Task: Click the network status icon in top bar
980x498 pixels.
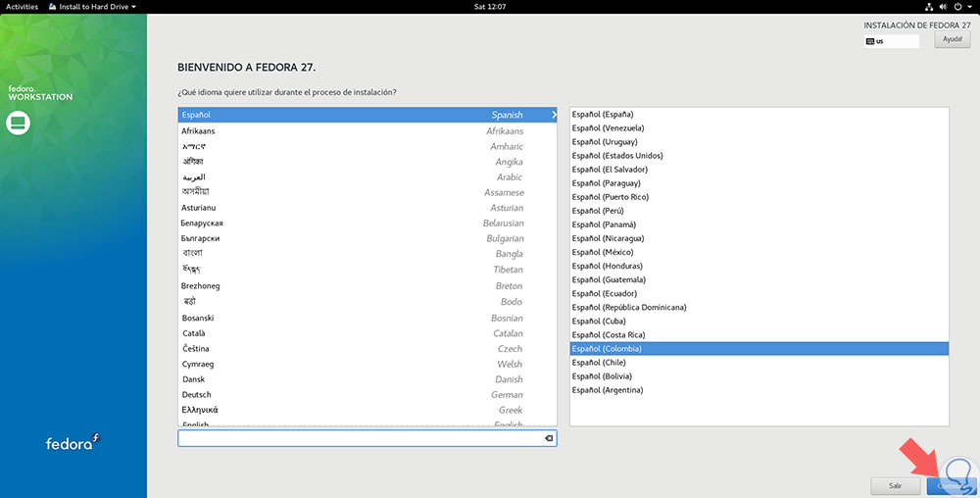Action: (x=929, y=6)
